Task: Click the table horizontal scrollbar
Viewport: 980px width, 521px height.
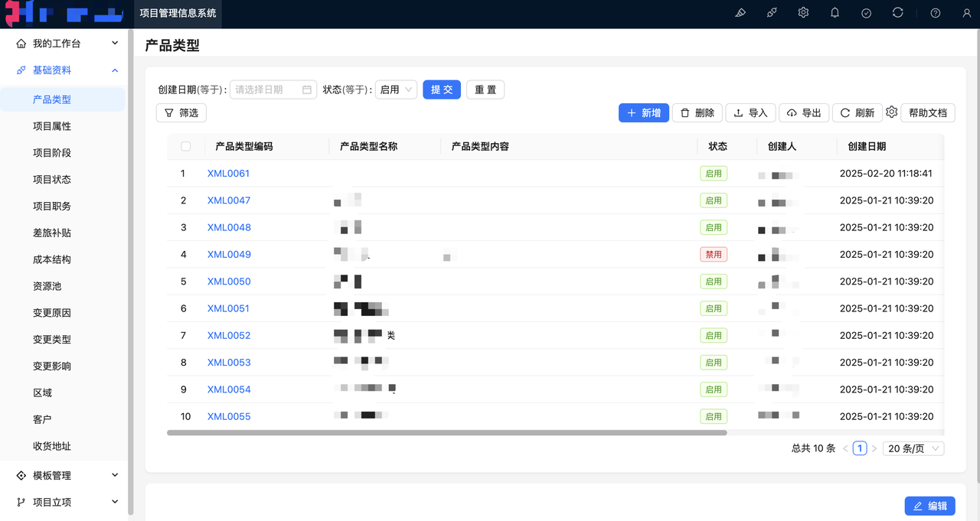Action: click(447, 432)
